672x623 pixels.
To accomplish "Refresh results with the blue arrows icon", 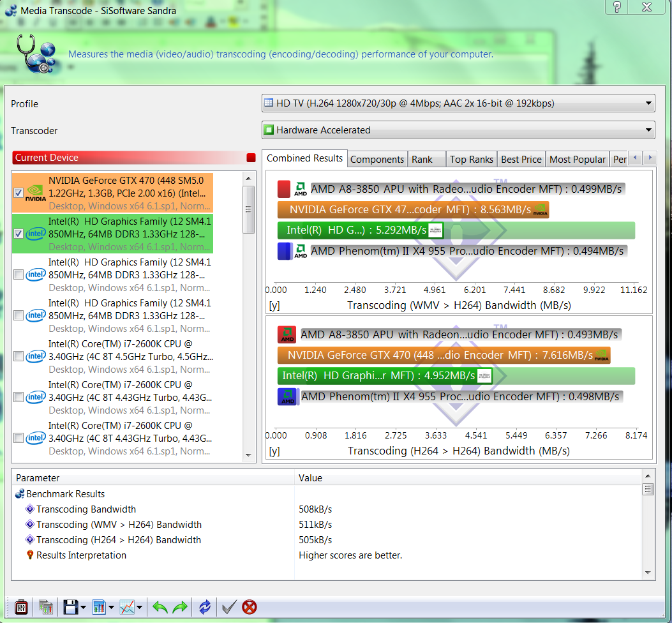I will (x=205, y=606).
